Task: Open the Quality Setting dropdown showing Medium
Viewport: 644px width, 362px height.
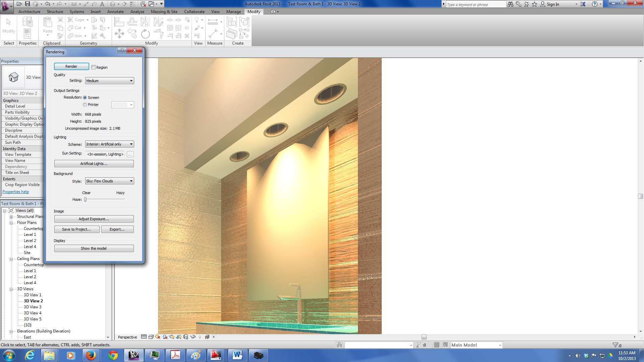Action: coord(109,81)
